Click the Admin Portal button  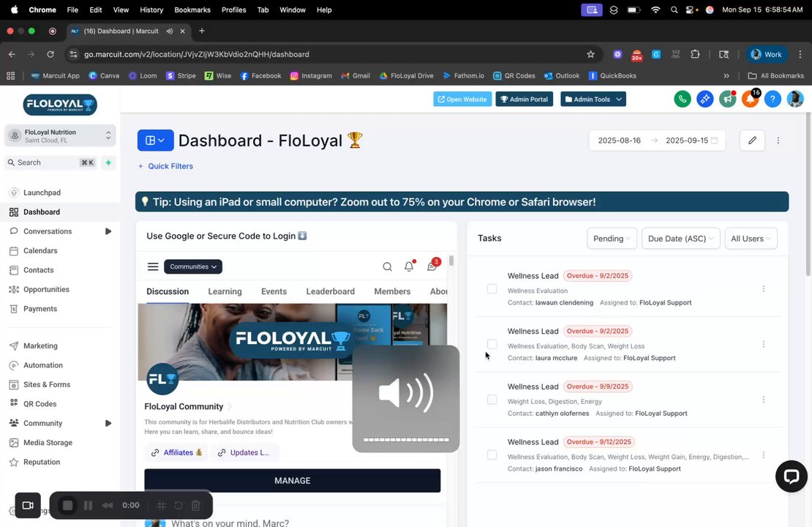tap(524, 99)
